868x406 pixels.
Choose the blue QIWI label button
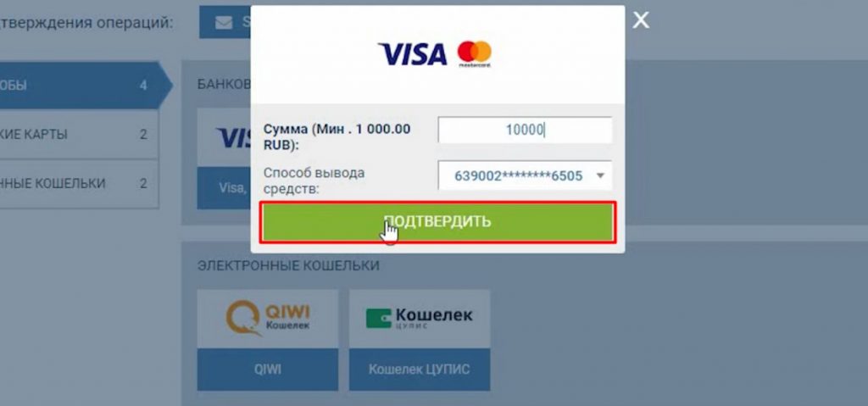[x=267, y=370]
